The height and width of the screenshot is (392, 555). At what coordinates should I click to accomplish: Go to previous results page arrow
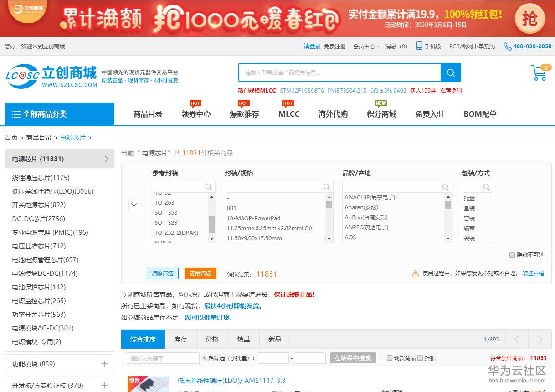(517, 339)
